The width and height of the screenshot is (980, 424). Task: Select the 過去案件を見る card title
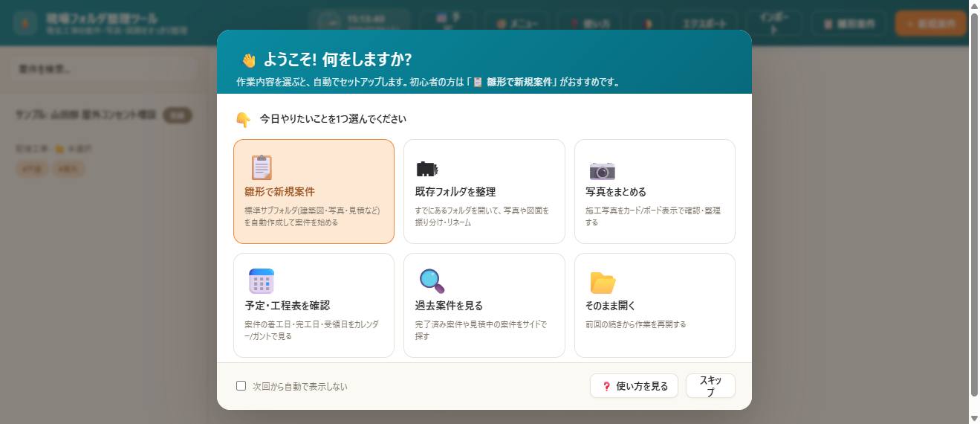click(x=449, y=306)
